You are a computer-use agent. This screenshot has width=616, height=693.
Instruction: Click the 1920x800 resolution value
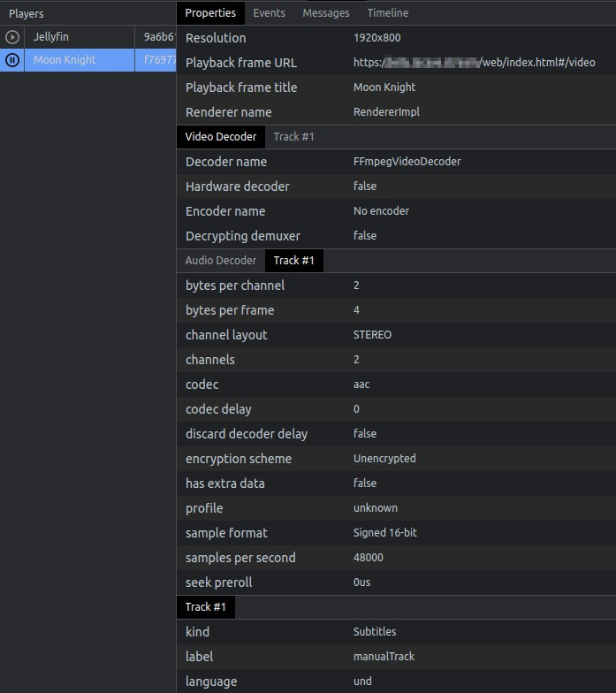pyautogui.click(x=376, y=37)
